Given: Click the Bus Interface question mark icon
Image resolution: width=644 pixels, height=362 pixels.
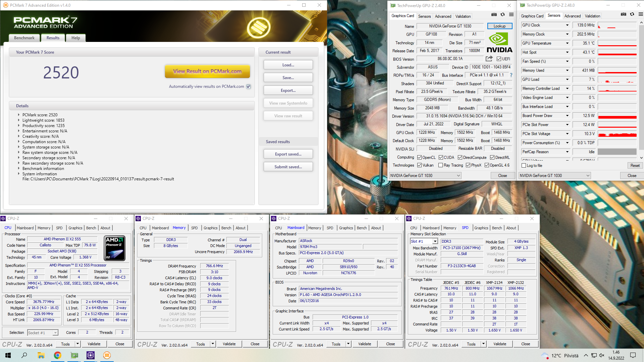Looking at the screenshot, I should [511, 75].
